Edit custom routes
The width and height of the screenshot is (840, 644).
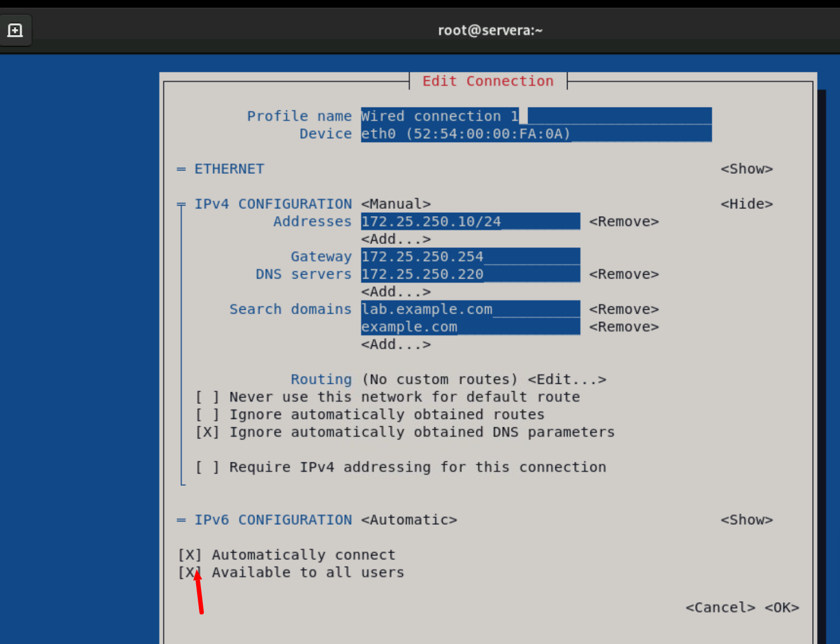click(566, 379)
